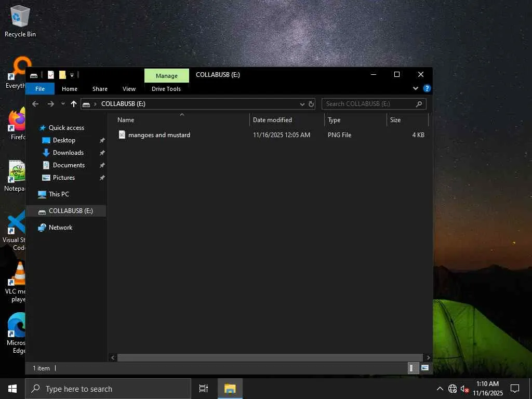The height and width of the screenshot is (399, 532).
Task: Click the pin icon next to Pictures
Action: tap(102, 178)
